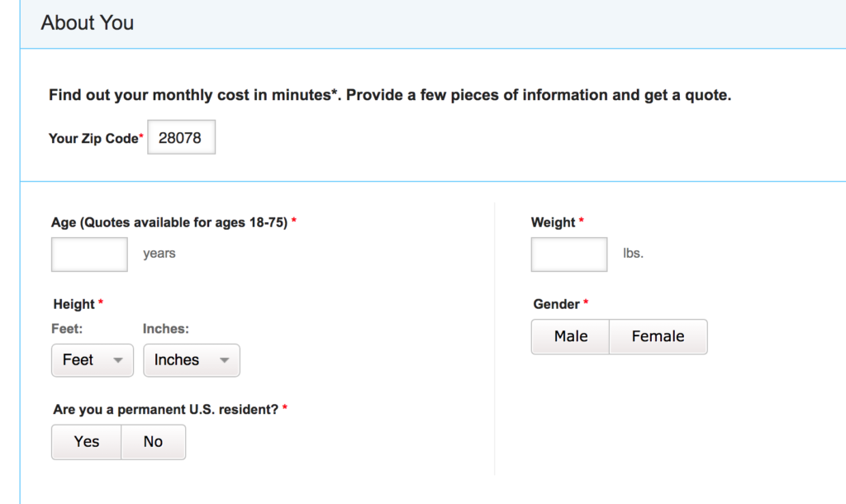This screenshot has height=504, width=846.
Task: Expand the Inches height dropdown
Action: click(192, 360)
